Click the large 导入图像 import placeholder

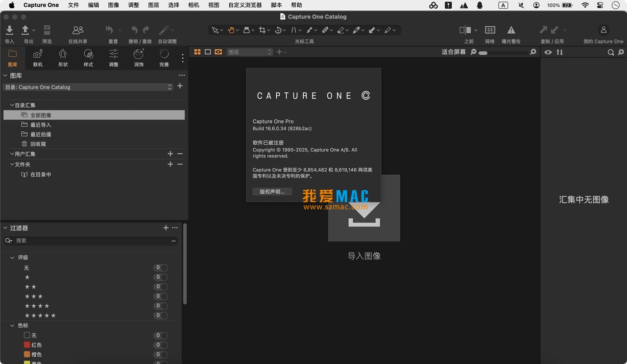[x=364, y=208]
